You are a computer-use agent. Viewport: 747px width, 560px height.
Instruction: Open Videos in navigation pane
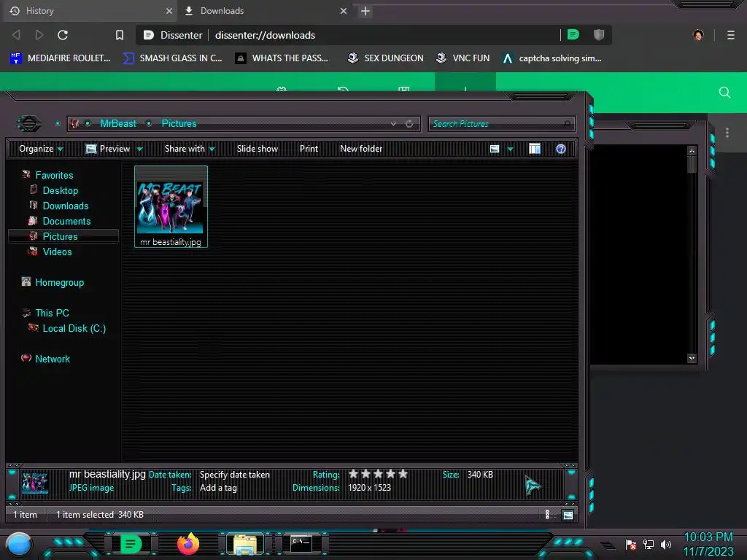tap(57, 252)
